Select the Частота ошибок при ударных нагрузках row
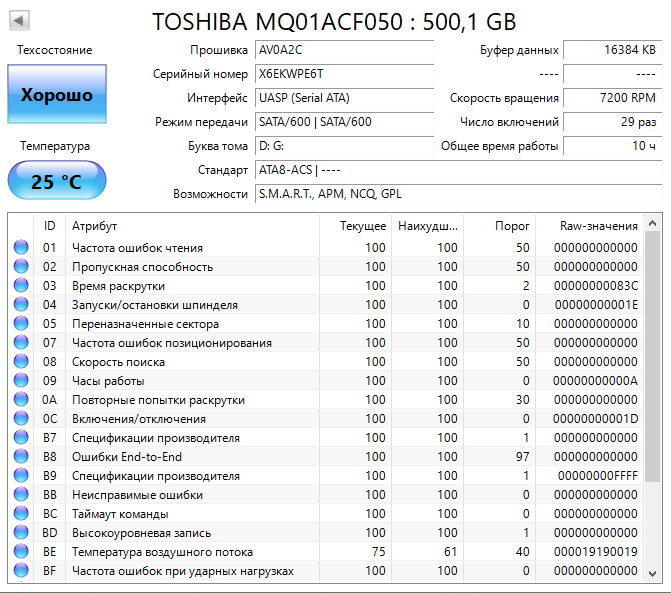 [x=326, y=570]
